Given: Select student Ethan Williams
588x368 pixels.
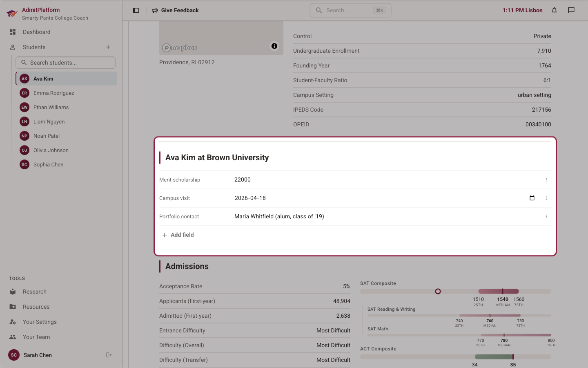Looking at the screenshot, I should [67, 107].
